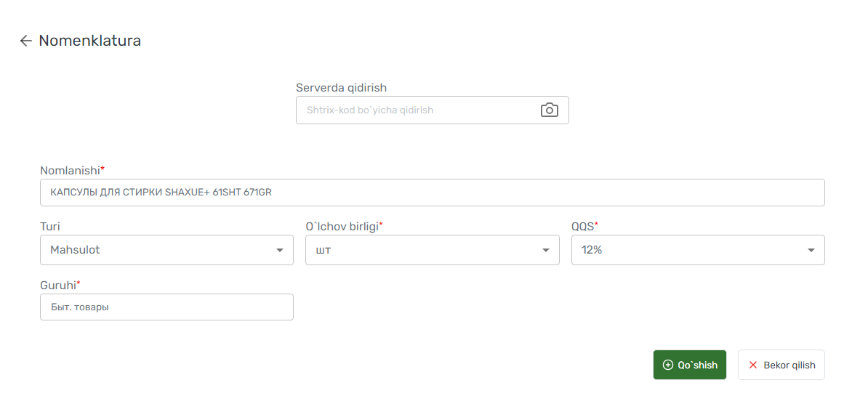This screenshot has width=868, height=420.
Task: Add the item with the Qo`shish button
Action: (x=690, y=365)
